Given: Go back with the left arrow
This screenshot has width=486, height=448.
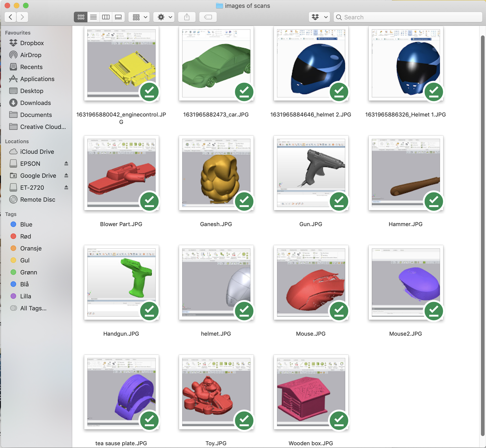Looking at the screenshot, I should click(10, 17).
